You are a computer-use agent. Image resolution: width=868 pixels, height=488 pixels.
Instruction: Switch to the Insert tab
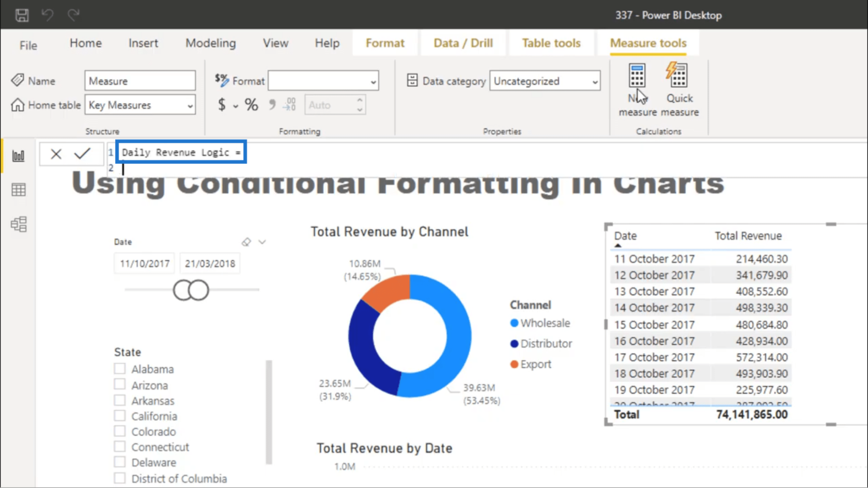click(143, 43)
